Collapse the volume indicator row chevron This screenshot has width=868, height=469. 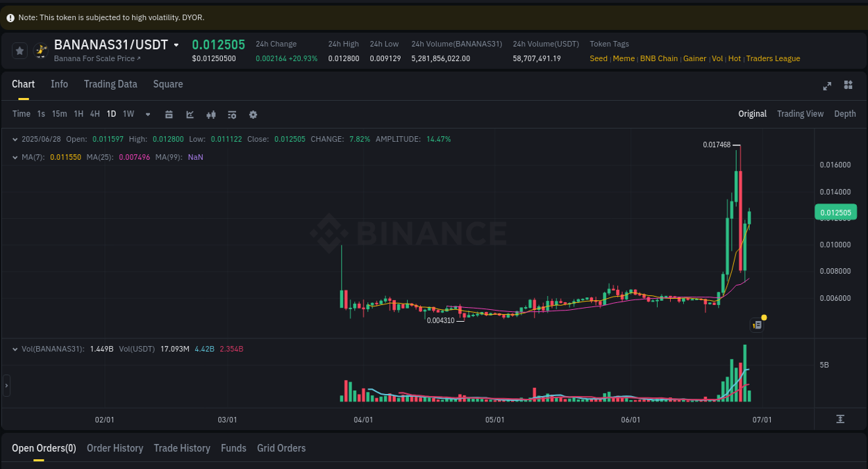(x=15, y=349)
